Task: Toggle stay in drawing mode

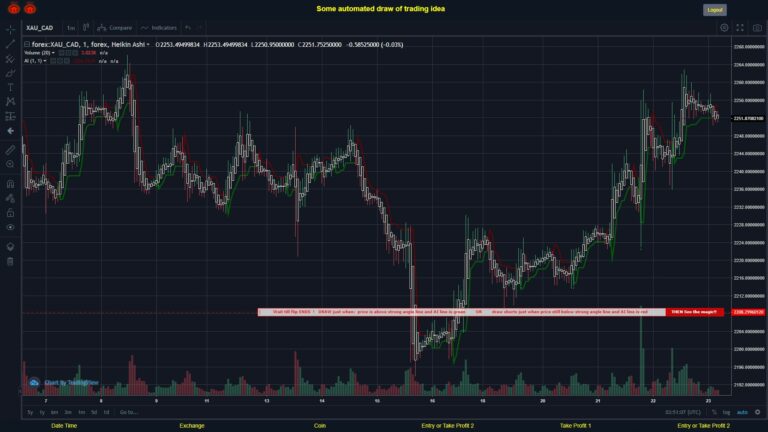Action: (x=10, y=198)
